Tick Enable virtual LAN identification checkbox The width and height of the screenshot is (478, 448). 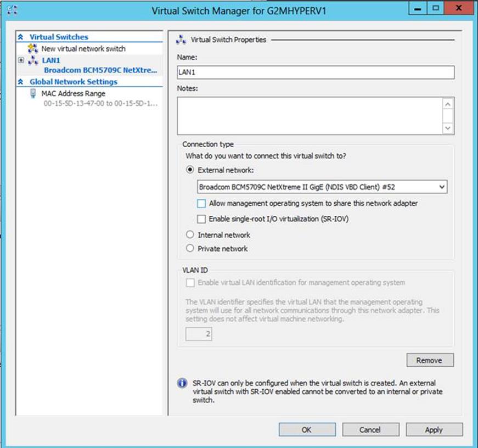190,283
